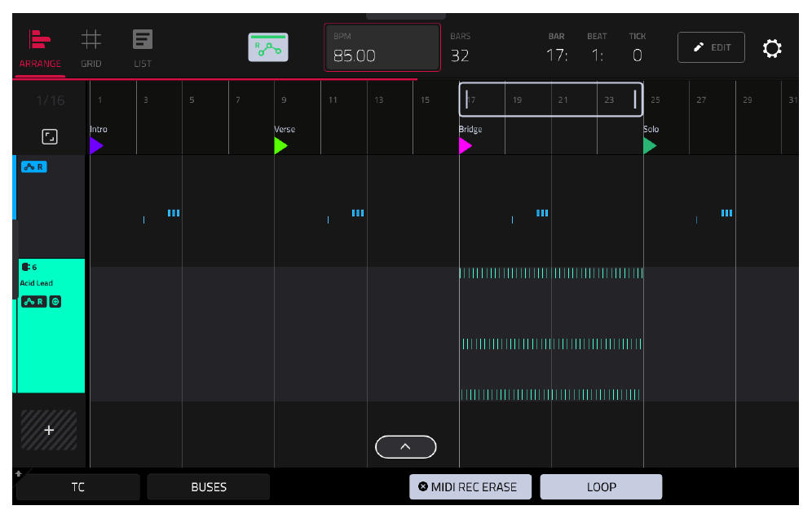Select the loop end handle near bar 24
812x519 pixels.
635,99
